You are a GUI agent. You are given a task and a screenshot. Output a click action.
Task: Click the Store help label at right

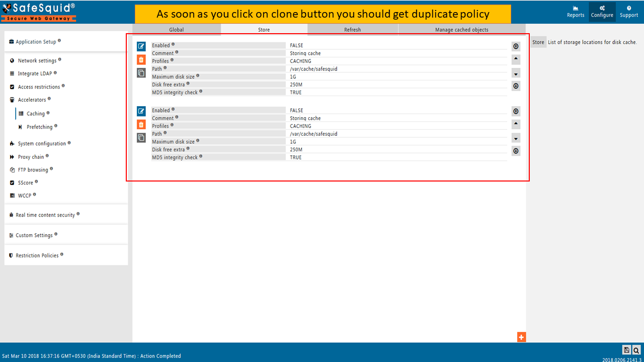click(538, 42)
